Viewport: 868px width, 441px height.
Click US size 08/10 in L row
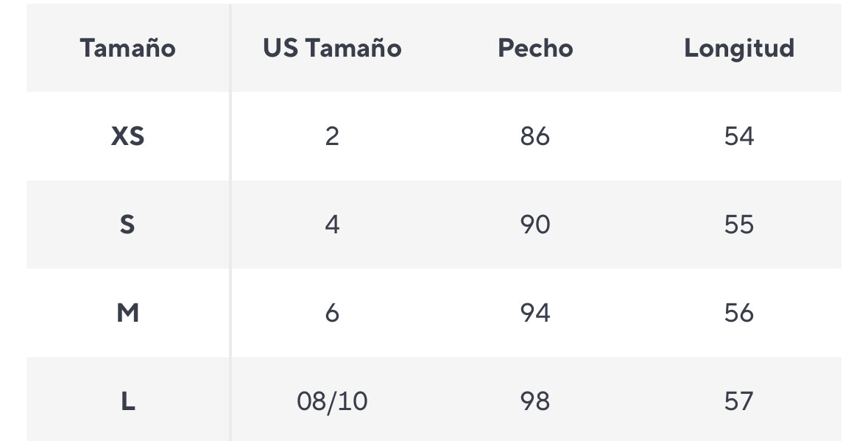[332, 401]
